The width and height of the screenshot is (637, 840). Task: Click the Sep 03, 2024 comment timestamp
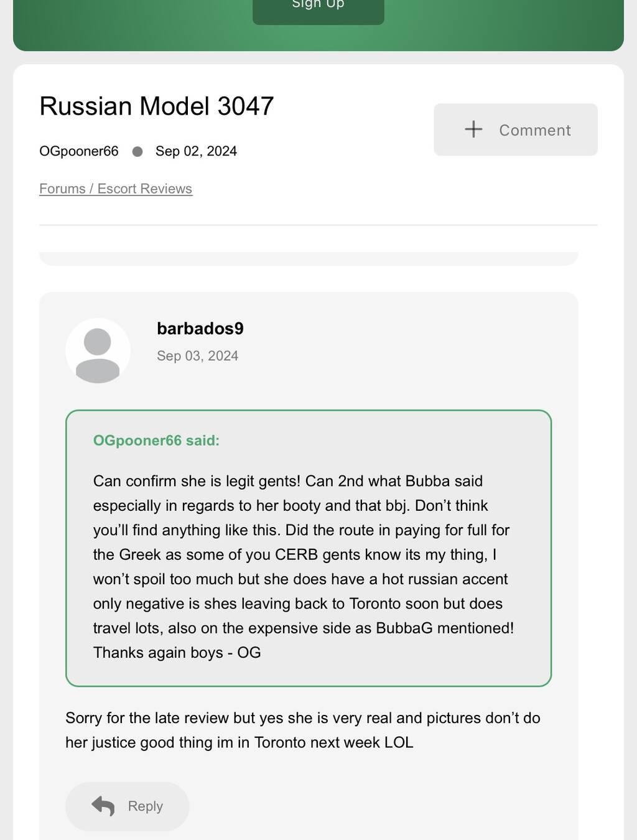pos(197,356)
